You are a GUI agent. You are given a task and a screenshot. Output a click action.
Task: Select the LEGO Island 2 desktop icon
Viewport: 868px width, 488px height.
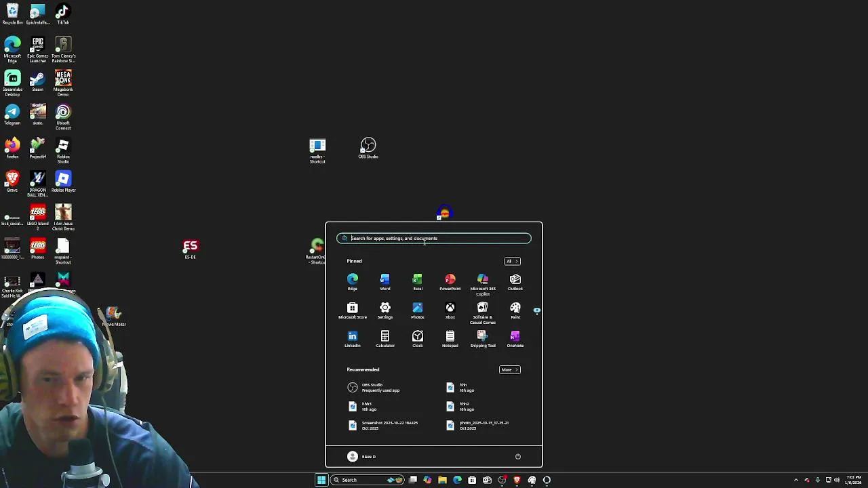[x=38, y=218]
